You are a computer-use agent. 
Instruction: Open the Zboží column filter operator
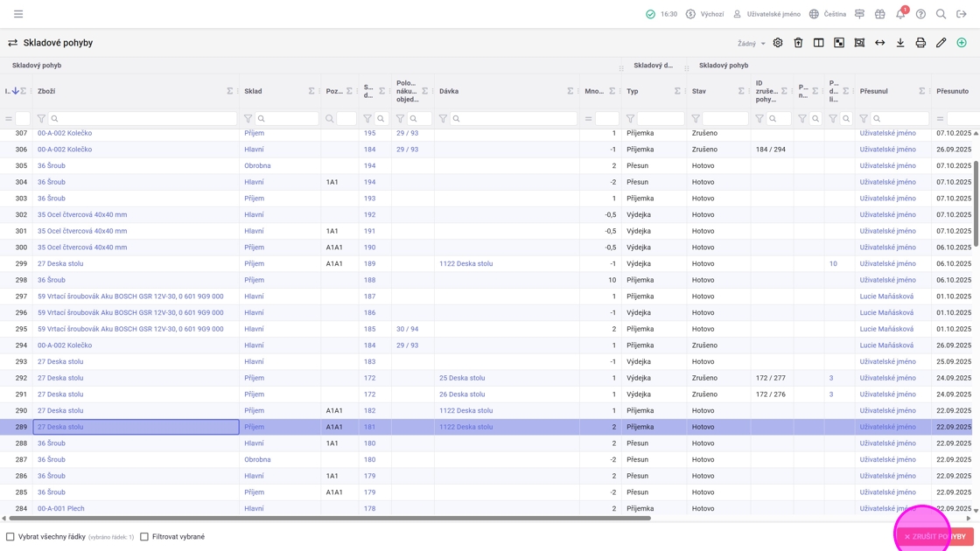pyautogui.click(x=41, y=119)
